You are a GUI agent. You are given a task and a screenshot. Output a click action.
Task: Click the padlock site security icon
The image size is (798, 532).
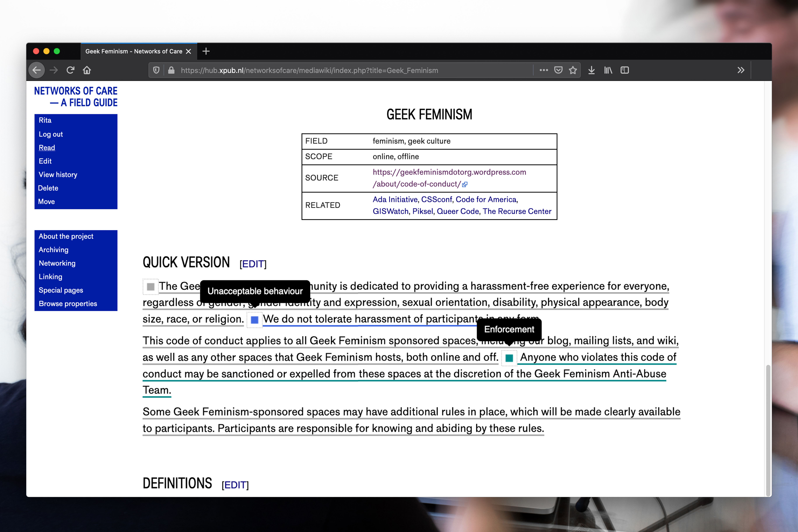click(x=171, y=70)
